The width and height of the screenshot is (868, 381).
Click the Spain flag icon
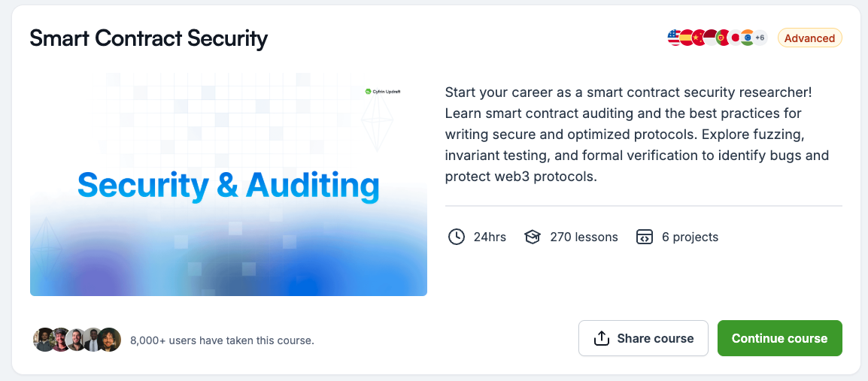click(x=685, y=38)
